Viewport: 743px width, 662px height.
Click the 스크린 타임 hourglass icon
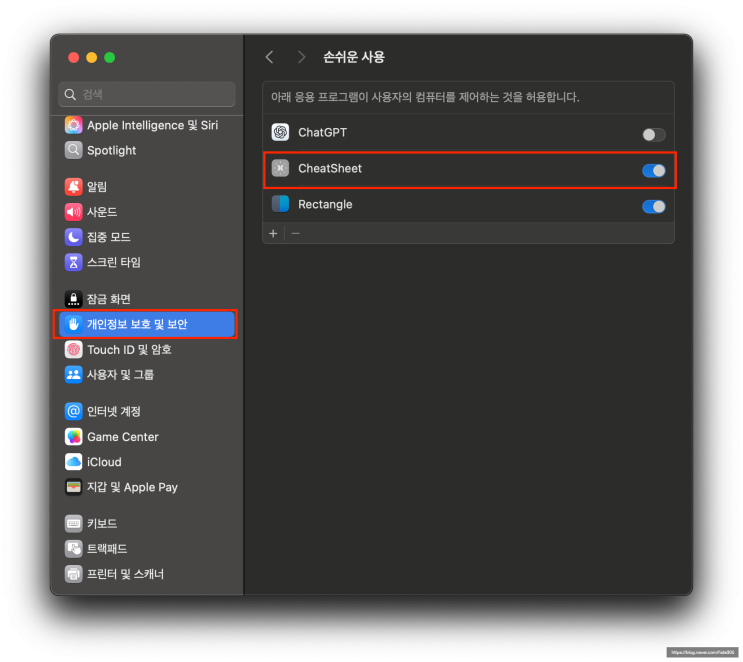(x=73, y=262)
